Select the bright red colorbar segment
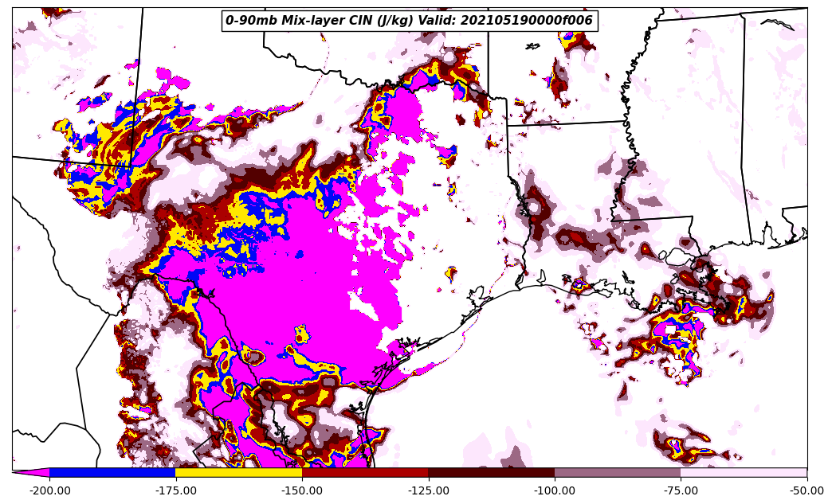Image resolution: width=832 pixels, height=504 pixels. pyautogui.click(x=365, y=472)
